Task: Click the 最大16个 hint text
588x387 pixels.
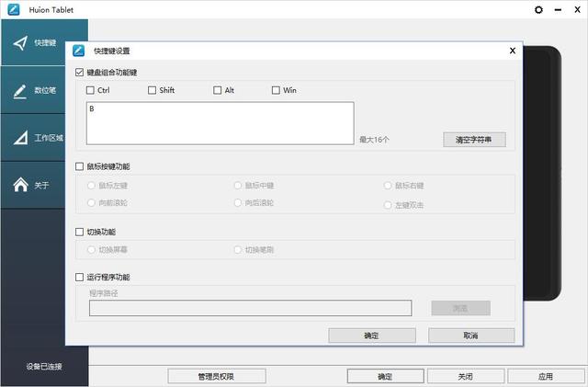Action: point(374,140)
